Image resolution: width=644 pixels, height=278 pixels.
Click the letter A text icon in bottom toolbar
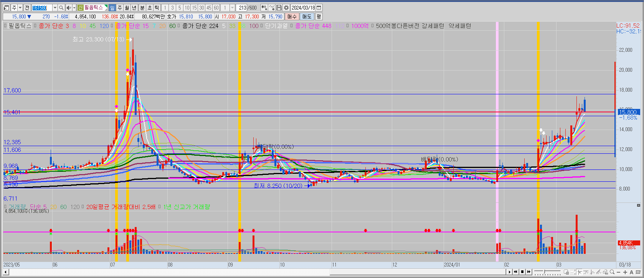click(x=631, y=272)
